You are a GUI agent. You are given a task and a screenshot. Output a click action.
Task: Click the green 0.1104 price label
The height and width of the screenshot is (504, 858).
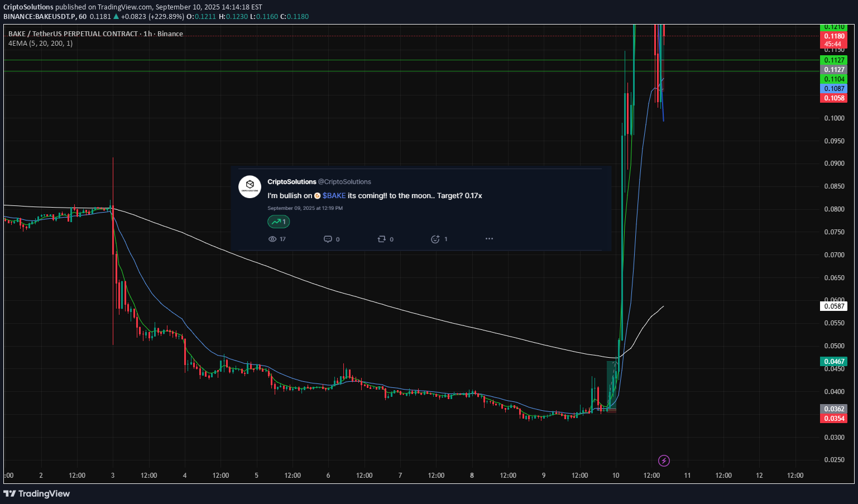pos(834,79)
